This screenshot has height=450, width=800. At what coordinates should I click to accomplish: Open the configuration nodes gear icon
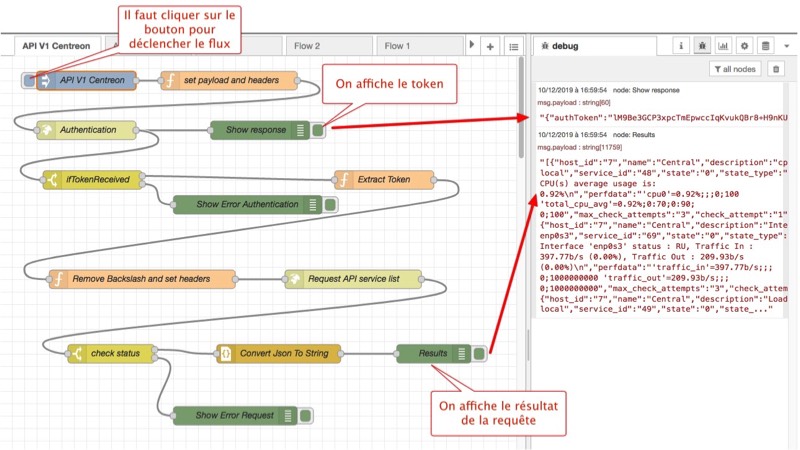click(x=745, y=46)
